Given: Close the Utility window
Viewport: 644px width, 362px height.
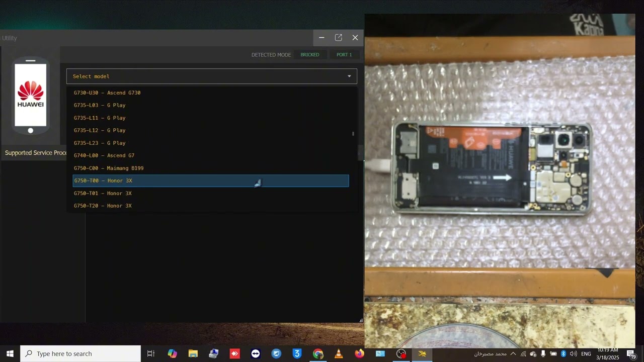Looking at the screenshot, I should (355, 38).
